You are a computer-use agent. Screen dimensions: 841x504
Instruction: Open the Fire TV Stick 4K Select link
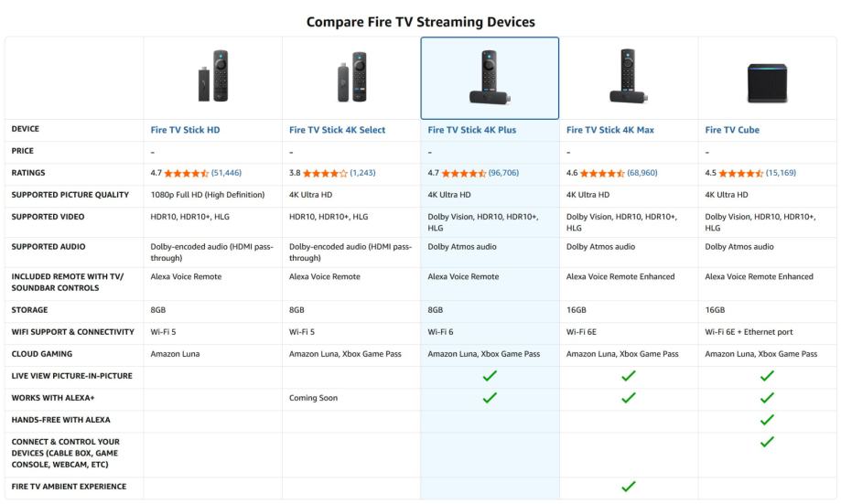(x=337, y=130)
